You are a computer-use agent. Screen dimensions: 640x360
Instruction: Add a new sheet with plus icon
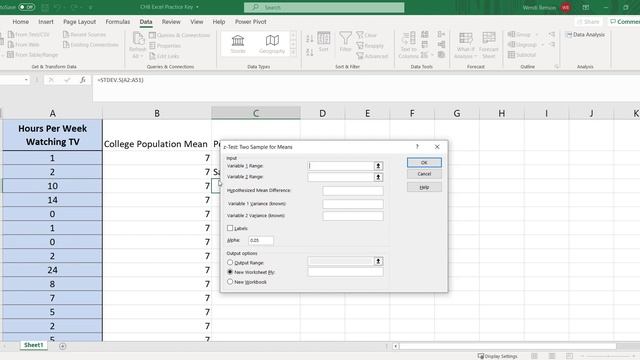[62, 346]
